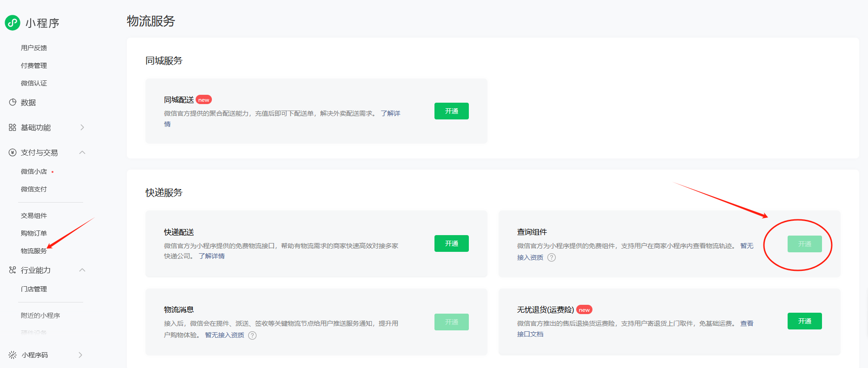Click the 同城配送 card title
Viewport: 868px width, 368px height.
[179, 100]
